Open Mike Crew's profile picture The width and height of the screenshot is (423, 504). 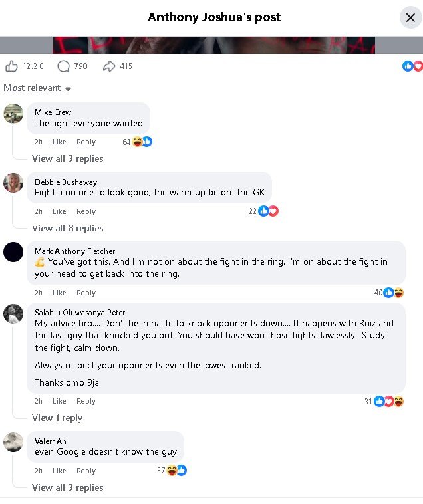[13, 114]
